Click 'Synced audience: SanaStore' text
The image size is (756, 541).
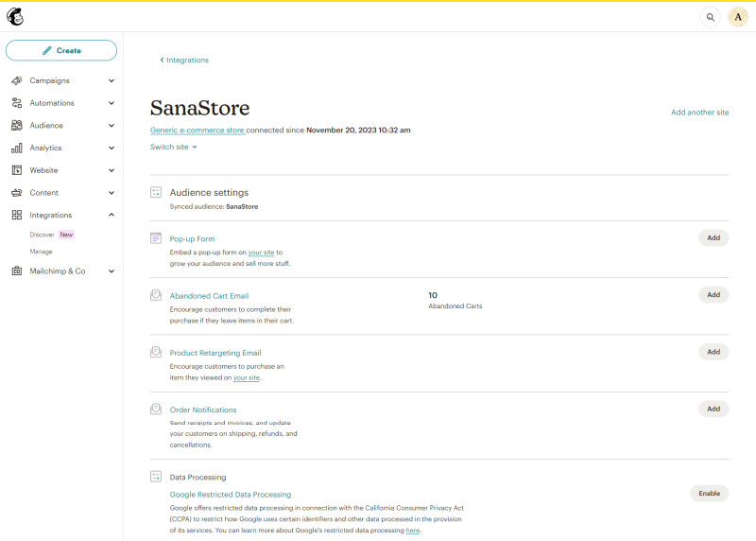tap(214, 206)
